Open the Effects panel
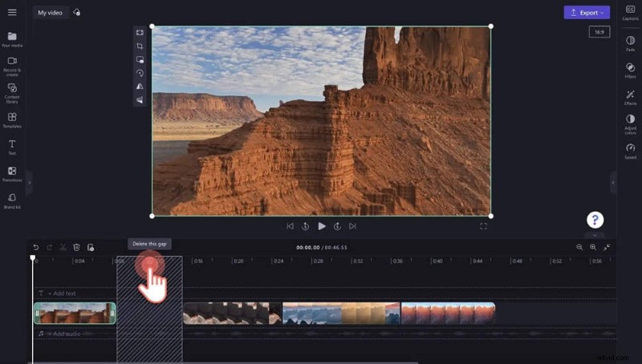Viewport: 642px width, 364px height. click(630, 97)
